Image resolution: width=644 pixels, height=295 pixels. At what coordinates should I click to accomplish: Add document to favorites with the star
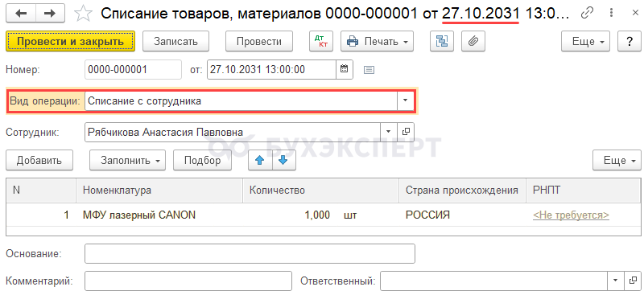coord(83,14)
